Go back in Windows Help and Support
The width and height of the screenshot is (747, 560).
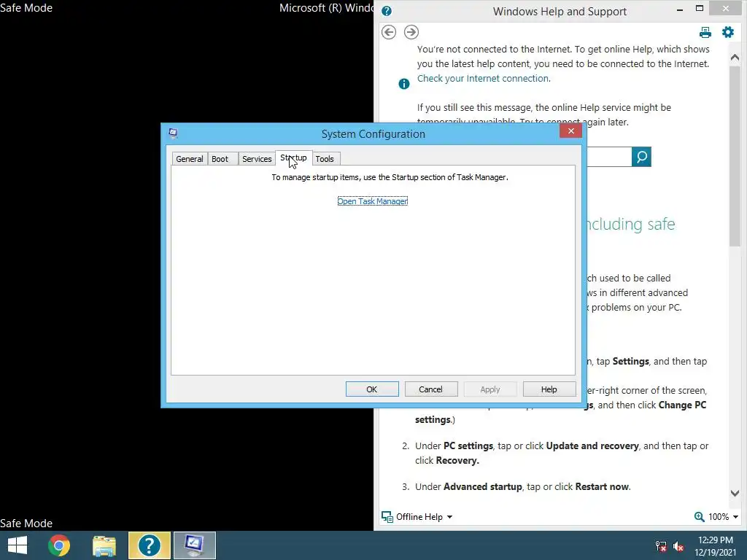pos(389,32)
